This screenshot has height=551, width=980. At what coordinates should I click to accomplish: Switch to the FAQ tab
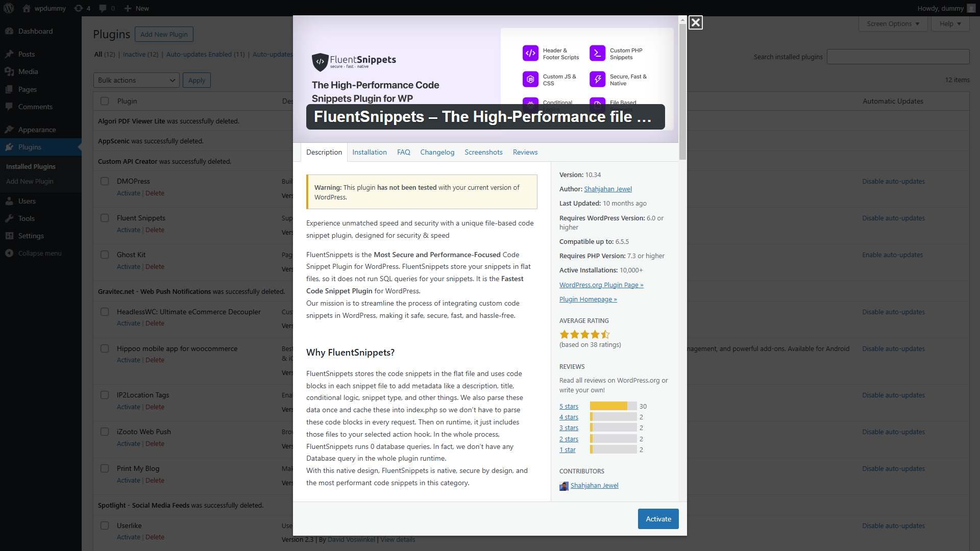click(403, 152)
